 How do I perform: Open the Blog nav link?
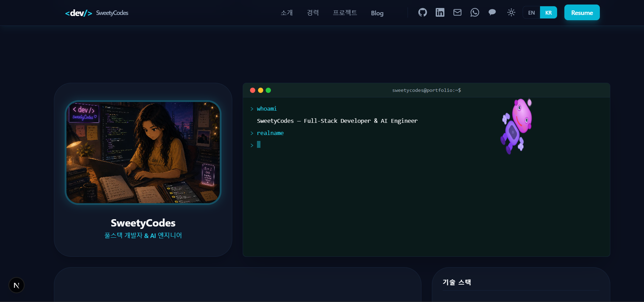(x=377, y=13)
